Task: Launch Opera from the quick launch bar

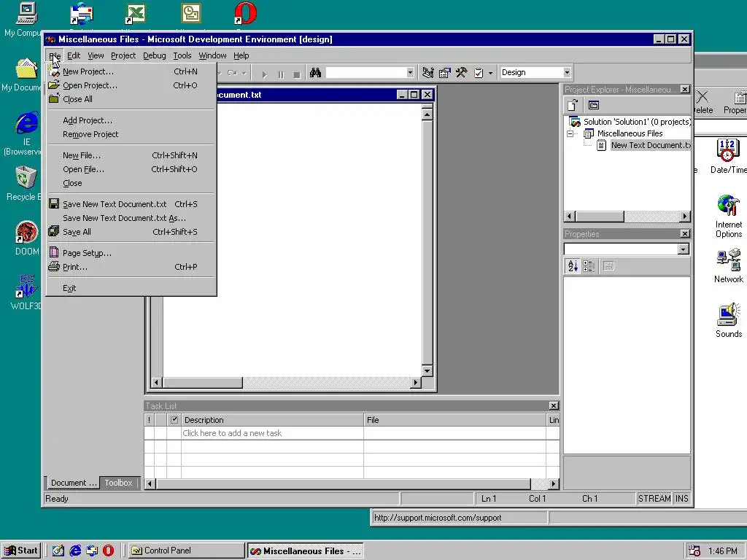Action: (109, 551)
